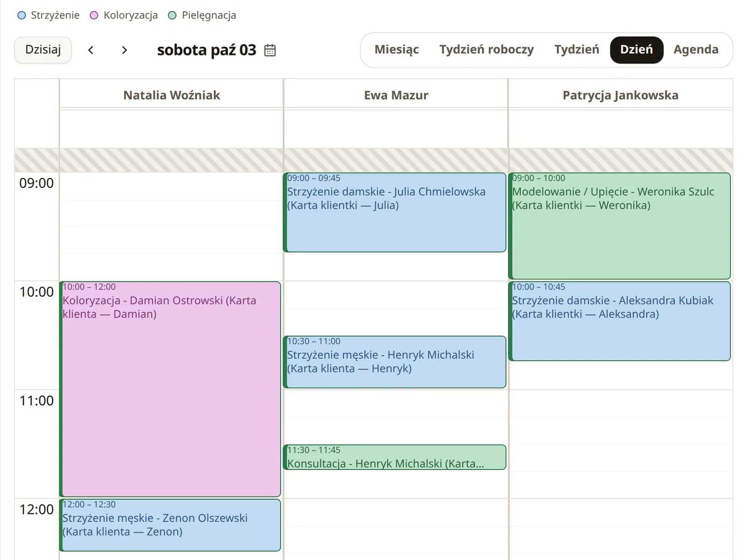Go to the next day arrow
This screenshot has width=747, height=560.
tap(124, 50)
